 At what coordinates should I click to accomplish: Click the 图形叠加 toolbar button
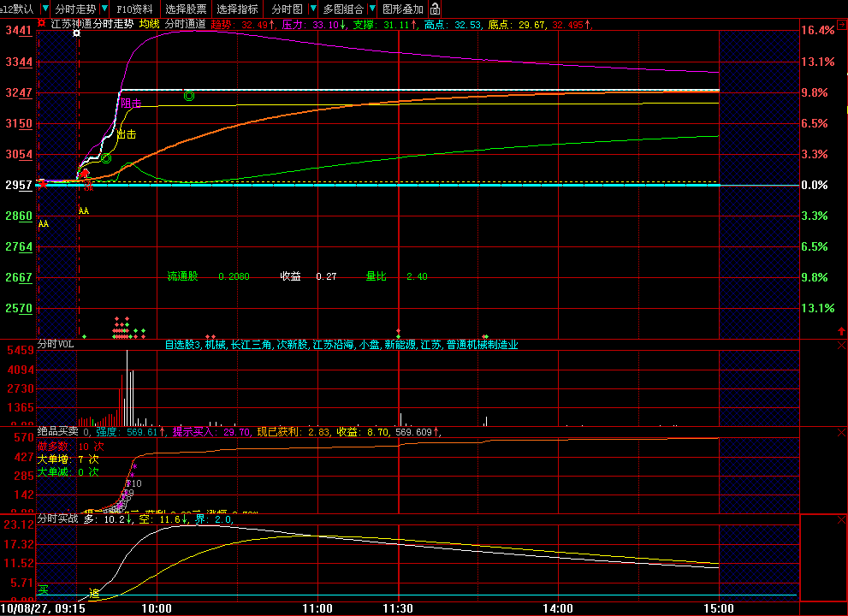point(402,9)
